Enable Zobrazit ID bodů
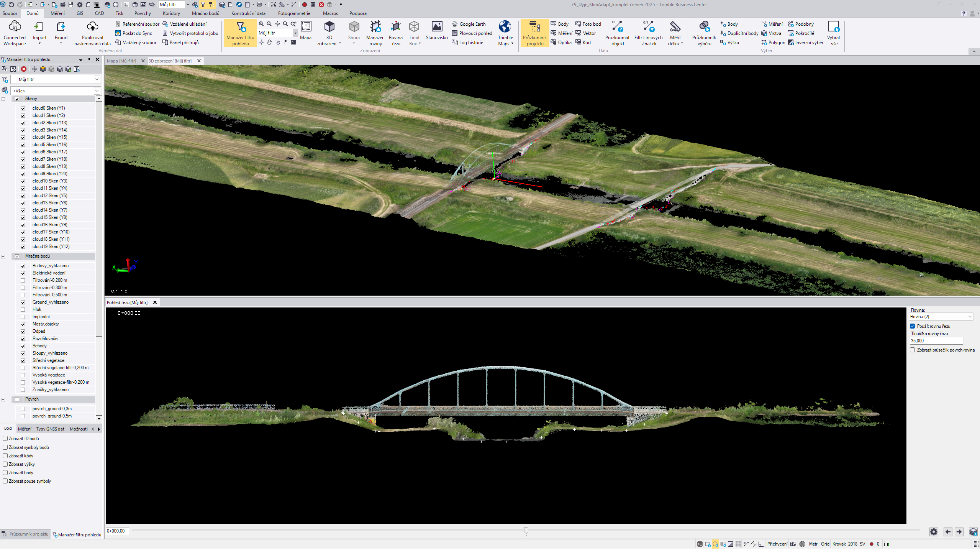The width and height of the screenshot is (980, 549). [x=5, y=439]
